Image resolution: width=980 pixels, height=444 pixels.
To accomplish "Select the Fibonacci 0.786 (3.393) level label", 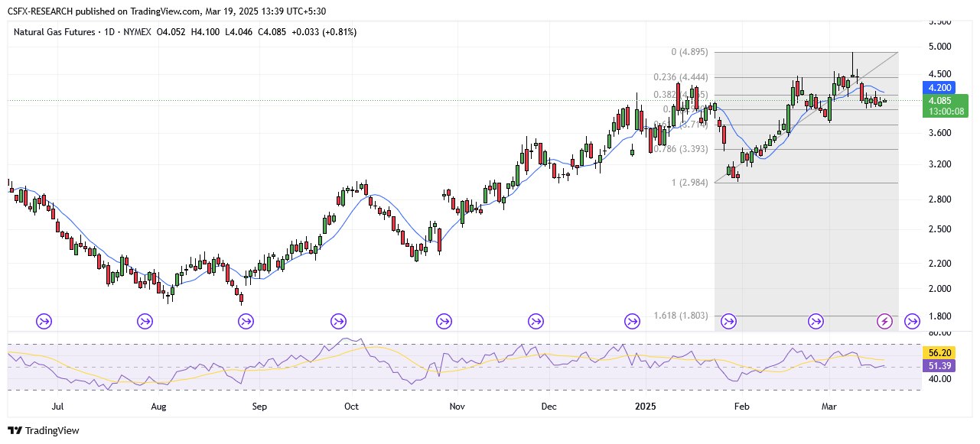I will pyautogui.click(x=680, y=149).
